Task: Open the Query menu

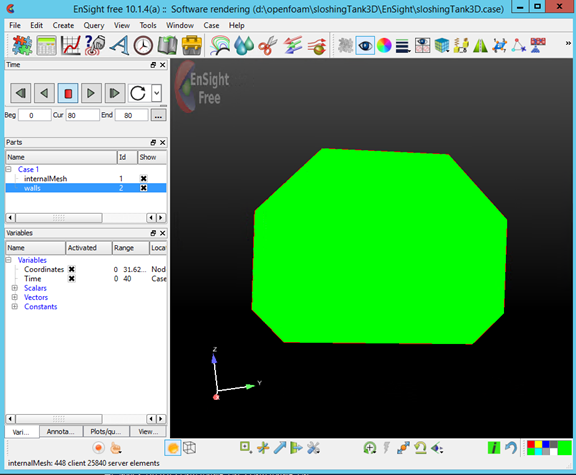Action: (94, 25)
